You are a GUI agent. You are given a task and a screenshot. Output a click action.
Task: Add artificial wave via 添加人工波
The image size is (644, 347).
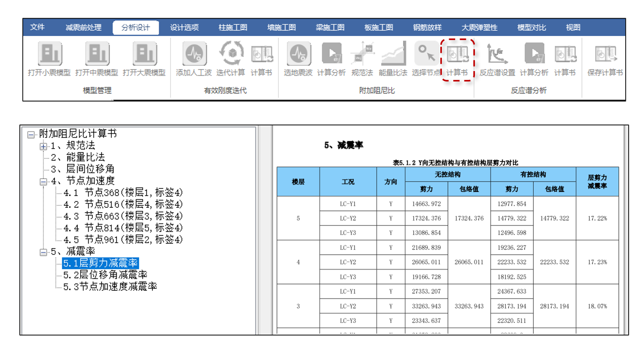click(194, 54)
